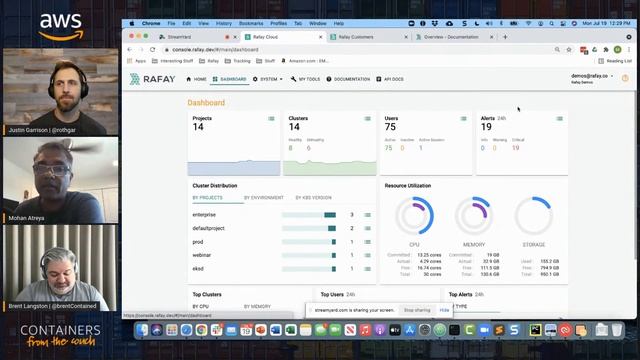Image resolution: width=640 pixels, height=360 pixels.
Task: Click Stop sharing button
Action: 417,310
